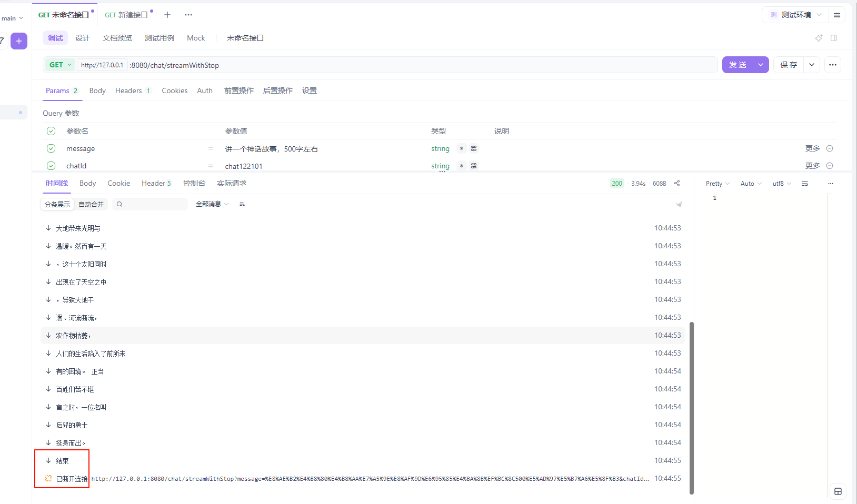Remove the message parameter row

(830, 148)
